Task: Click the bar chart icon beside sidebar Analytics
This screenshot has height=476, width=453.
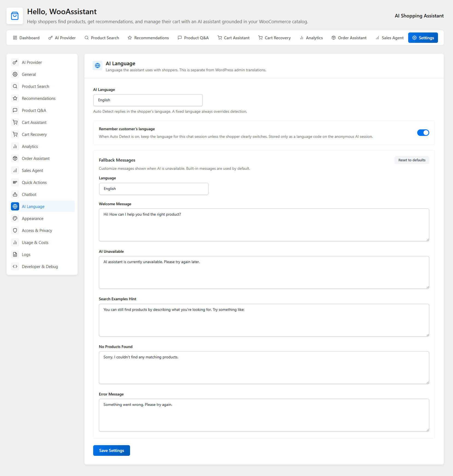Action: pyautogui.click(x=15, y=146)
